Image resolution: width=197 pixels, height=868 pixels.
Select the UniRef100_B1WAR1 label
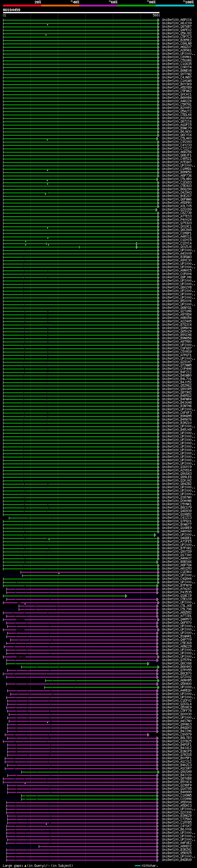(177, 636)
